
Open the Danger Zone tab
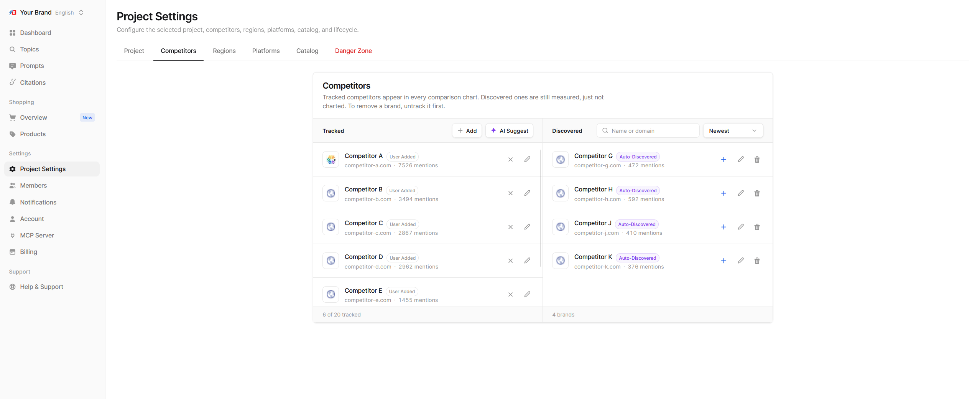point(353,51)
